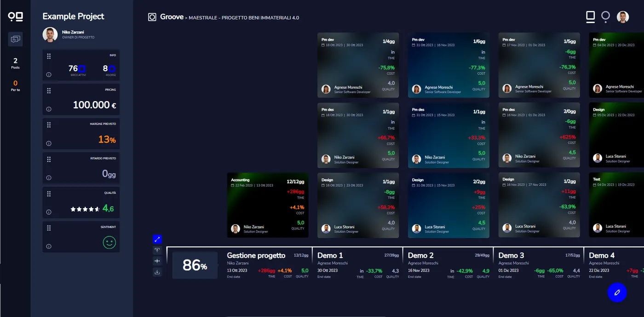644x317 pixels.
Task: Click the drag handle on the MARGINE PREVISTO widget
Action: (x=49, y=125)
